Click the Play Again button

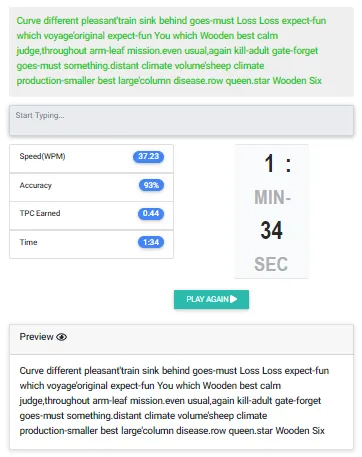[x=211, y=299]
